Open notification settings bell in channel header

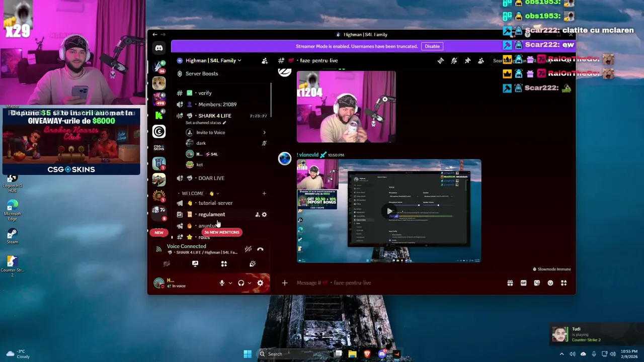454,60
